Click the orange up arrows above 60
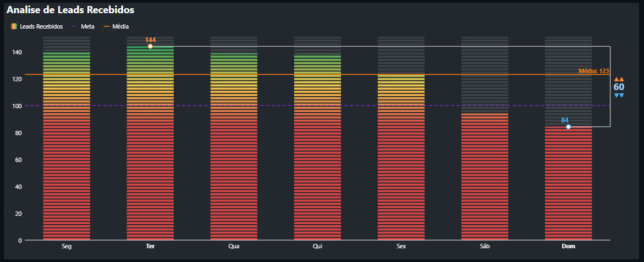The image size is (644, 262). [619, 79]
